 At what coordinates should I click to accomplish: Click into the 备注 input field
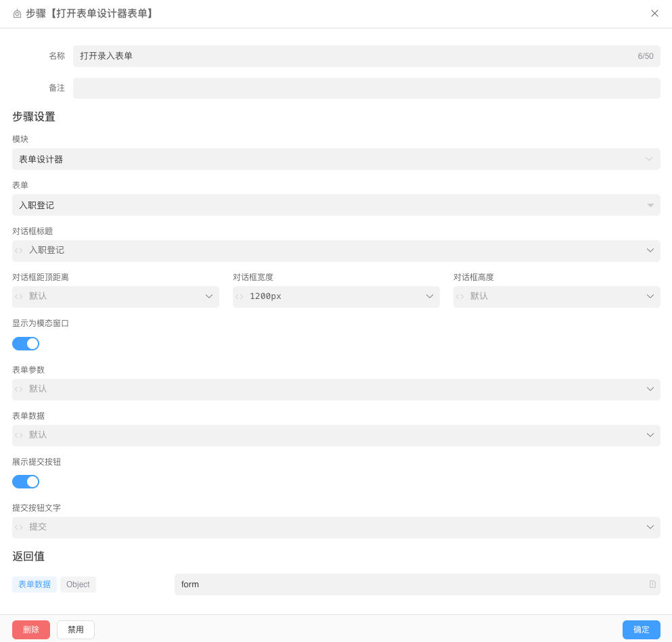tap(366, 88)
